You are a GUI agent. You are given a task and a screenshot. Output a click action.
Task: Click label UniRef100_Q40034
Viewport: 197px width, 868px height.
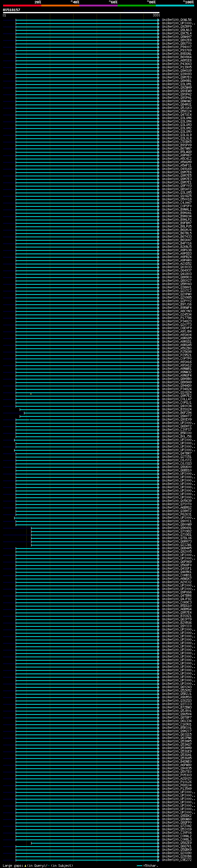[177, 406]
